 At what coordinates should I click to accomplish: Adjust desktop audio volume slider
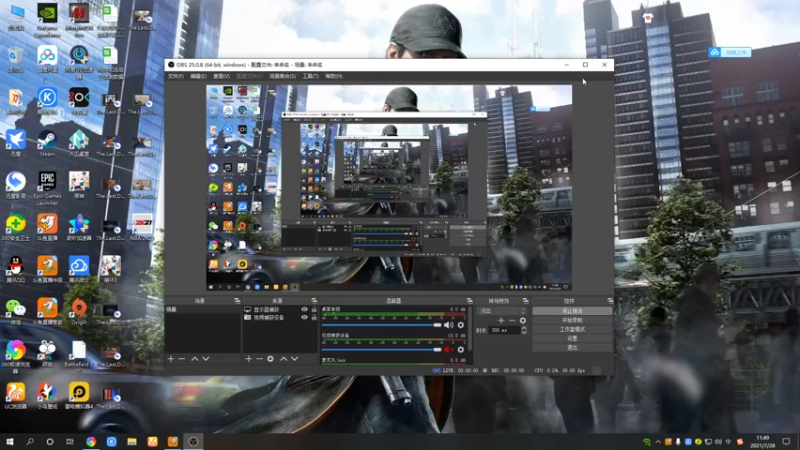[382, 325]
